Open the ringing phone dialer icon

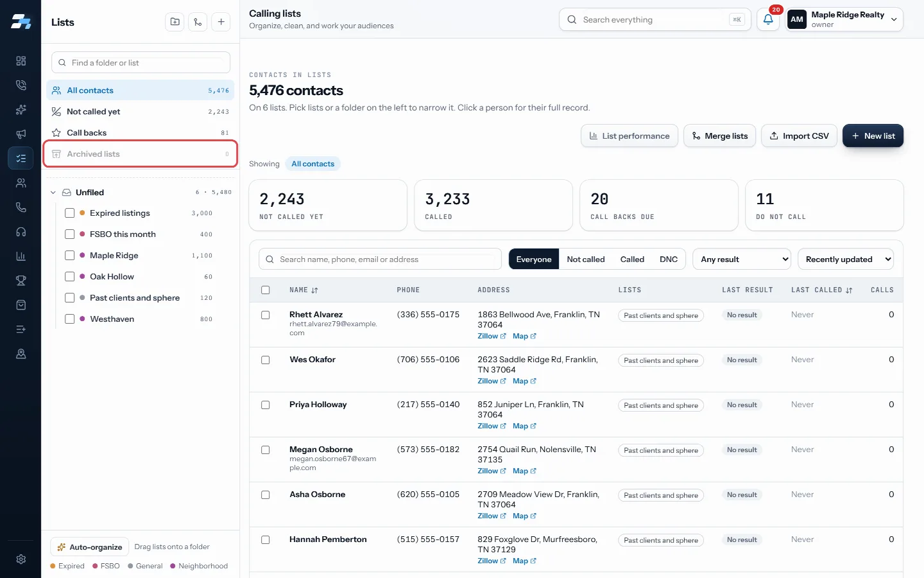point(21,85)
